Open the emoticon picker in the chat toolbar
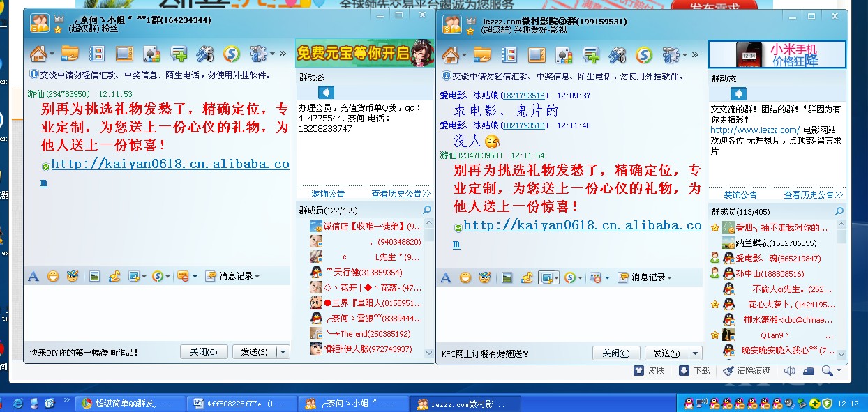 [x=53, y=276]
